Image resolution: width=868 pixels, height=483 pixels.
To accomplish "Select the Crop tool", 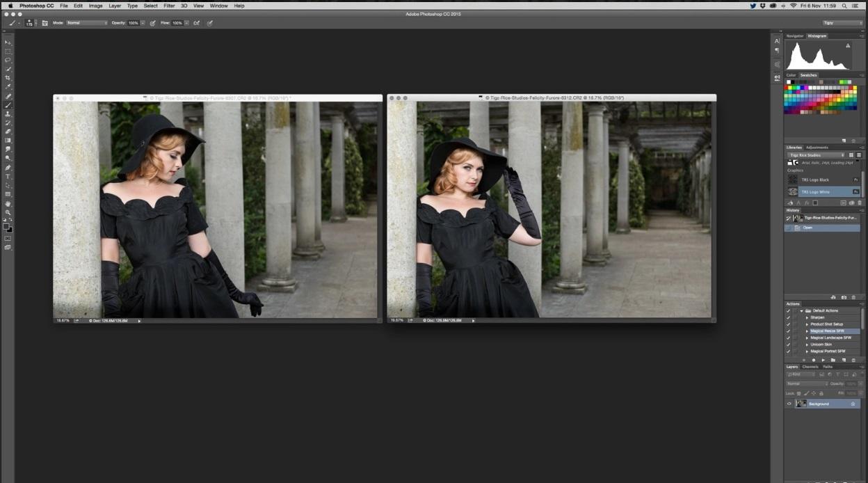I will pos(8,78).
